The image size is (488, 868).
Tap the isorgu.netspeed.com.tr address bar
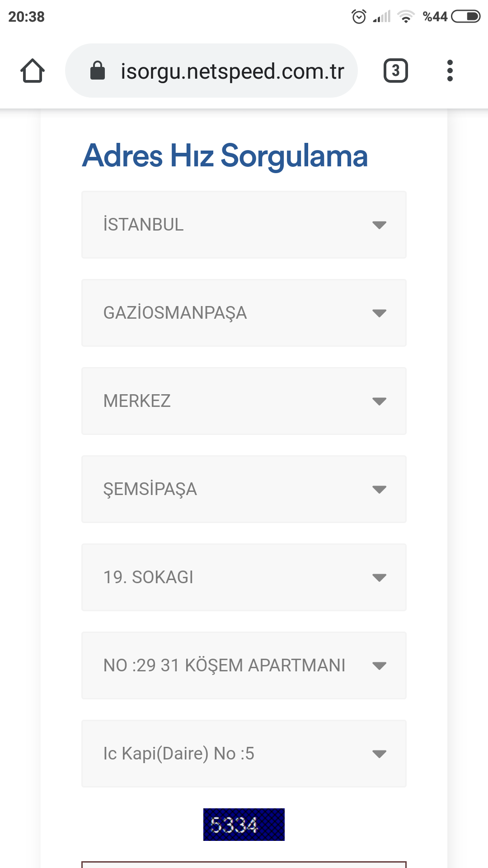(232, 71)
